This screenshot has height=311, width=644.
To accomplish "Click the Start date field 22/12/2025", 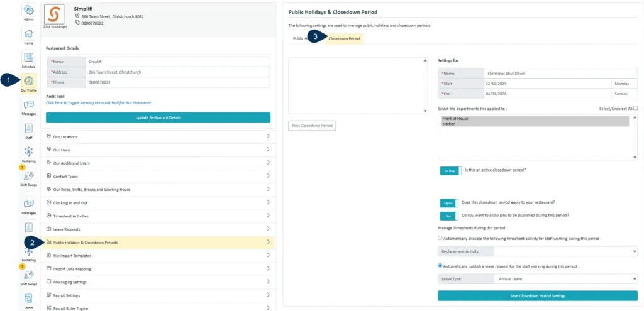I will point(548,84).
